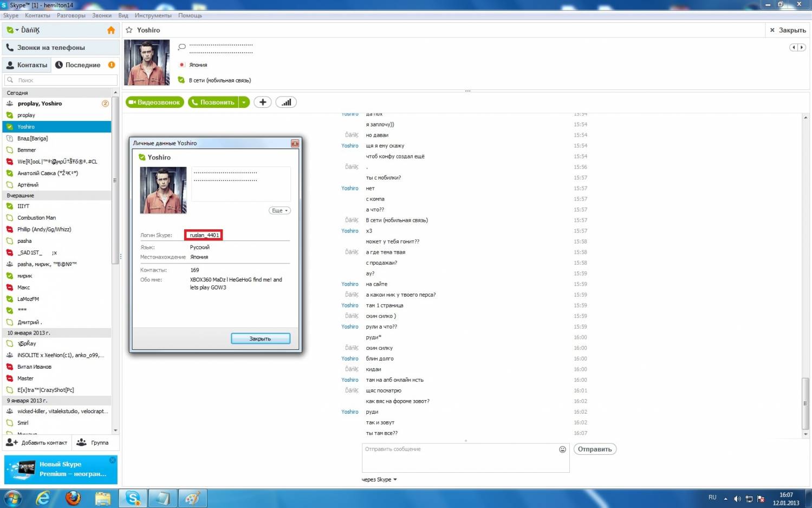
Task: Start a video call with Видеозвонок button
Action: coord(155,102)
